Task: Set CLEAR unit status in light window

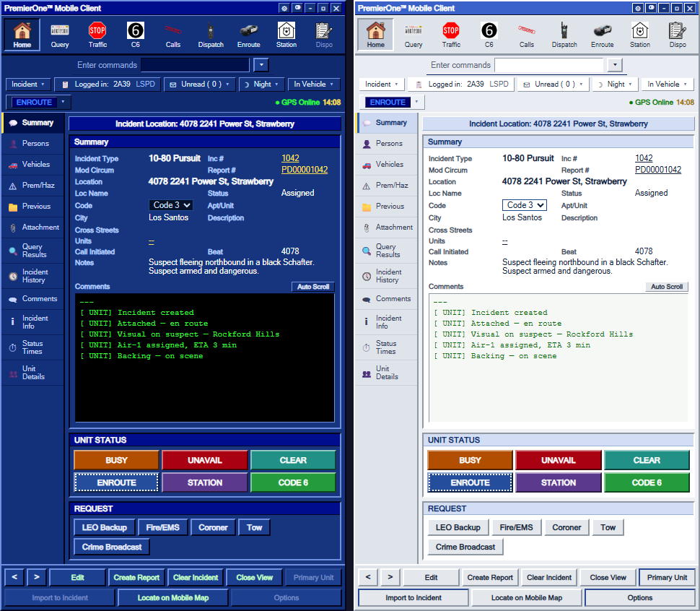Action: 647,460
